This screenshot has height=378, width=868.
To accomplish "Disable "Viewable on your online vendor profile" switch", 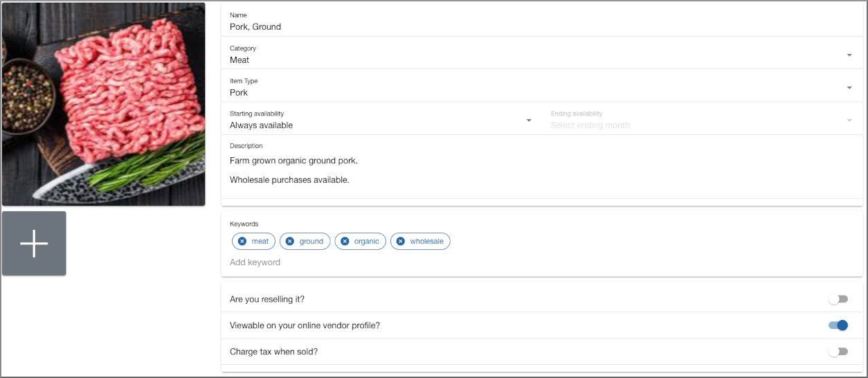I will pos(838,325).
